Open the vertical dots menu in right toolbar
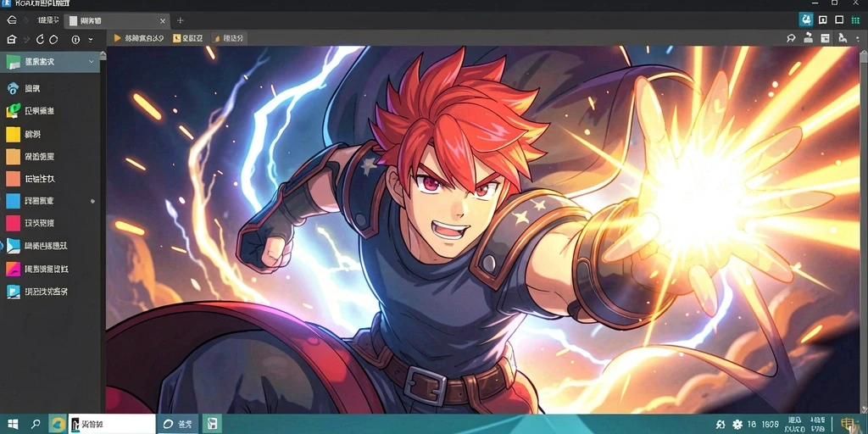Image resolution: width=868 pixels, height=434 pixels. [858, 39]
